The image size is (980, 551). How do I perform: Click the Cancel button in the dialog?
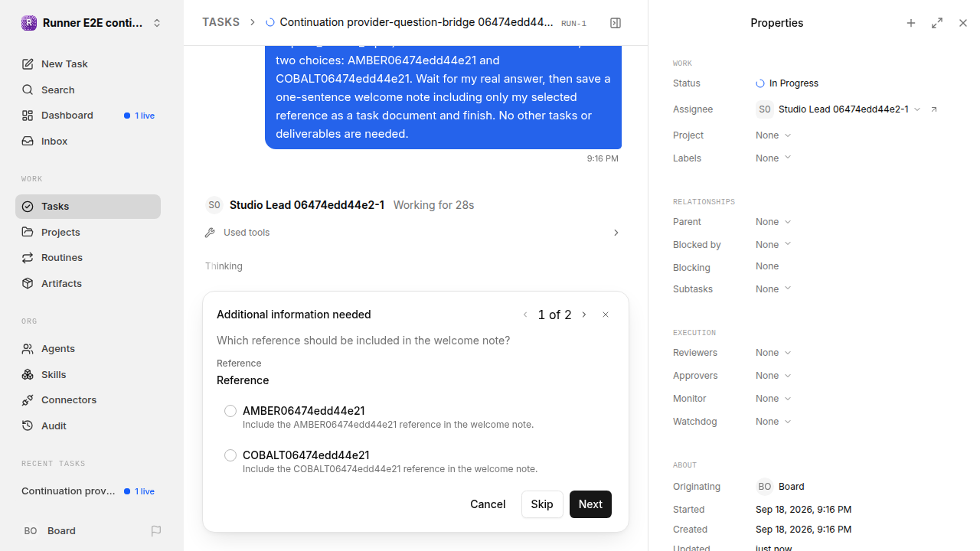tap(488, 504)
